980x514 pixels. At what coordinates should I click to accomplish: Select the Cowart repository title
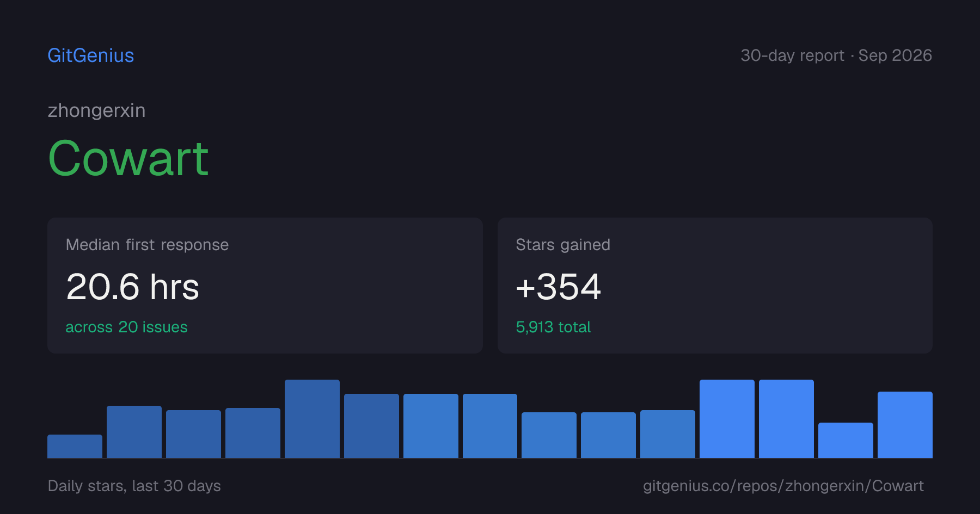pos(128,159)
